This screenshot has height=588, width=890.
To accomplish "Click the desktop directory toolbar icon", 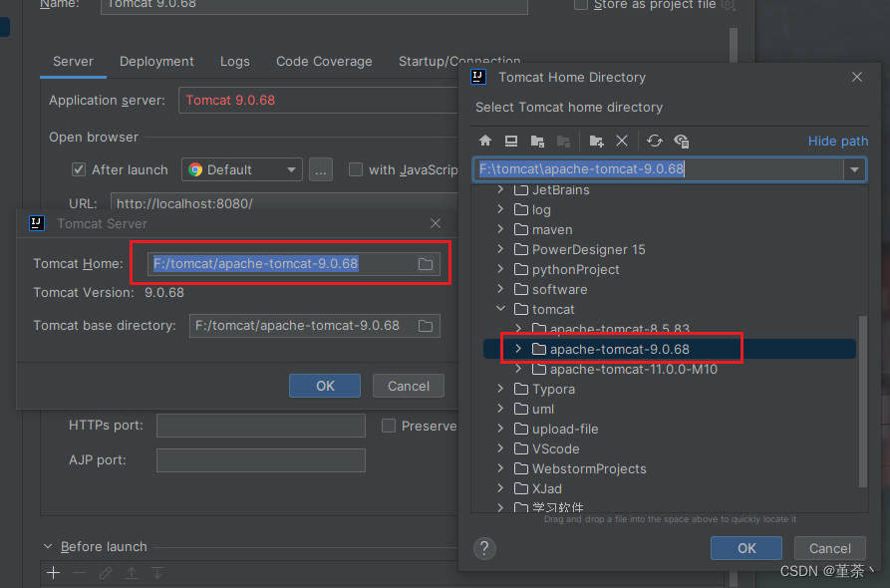I will (x=511, y=141).
